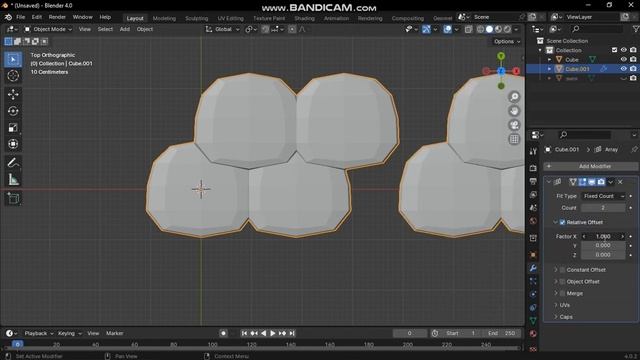640x360 pixels.
Task: Hide Cube in viewport via eye icon
Action: pyautogui.click(x=623, y=60)
